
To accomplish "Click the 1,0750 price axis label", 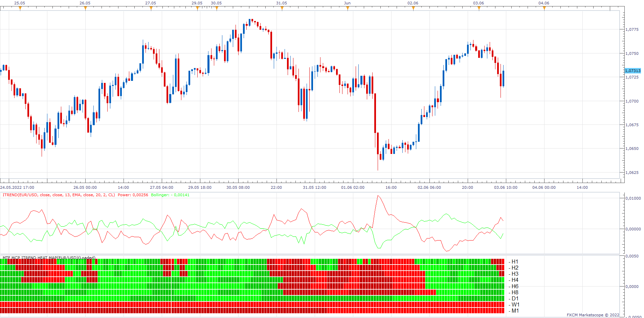I will 632,53.
